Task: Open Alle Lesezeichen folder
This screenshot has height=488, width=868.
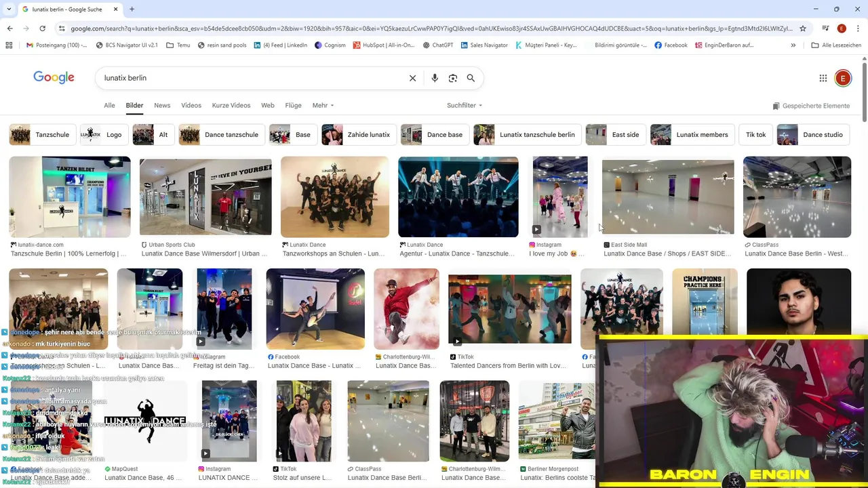Action: point(836,45)
